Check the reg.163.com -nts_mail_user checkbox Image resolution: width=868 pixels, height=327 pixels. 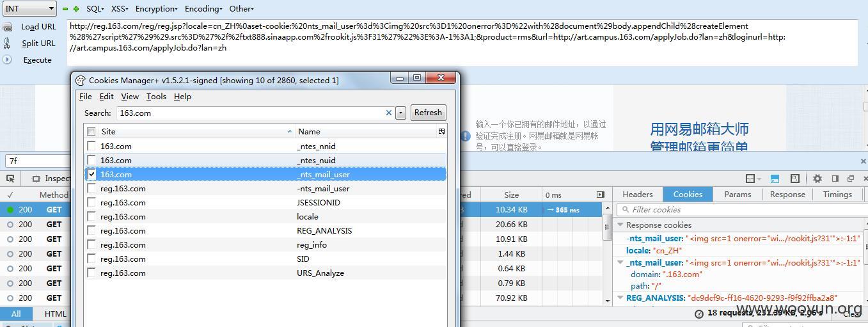(x=91, y=188)
